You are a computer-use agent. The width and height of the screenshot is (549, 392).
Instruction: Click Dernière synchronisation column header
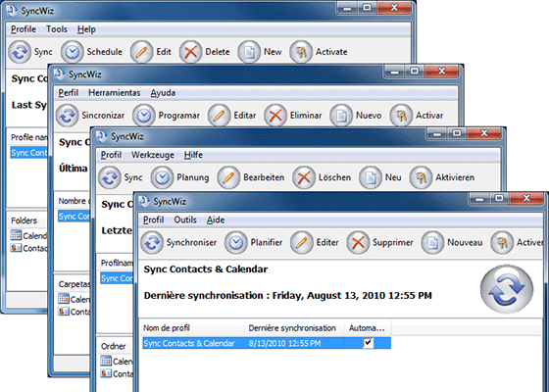tap(295, 328)
